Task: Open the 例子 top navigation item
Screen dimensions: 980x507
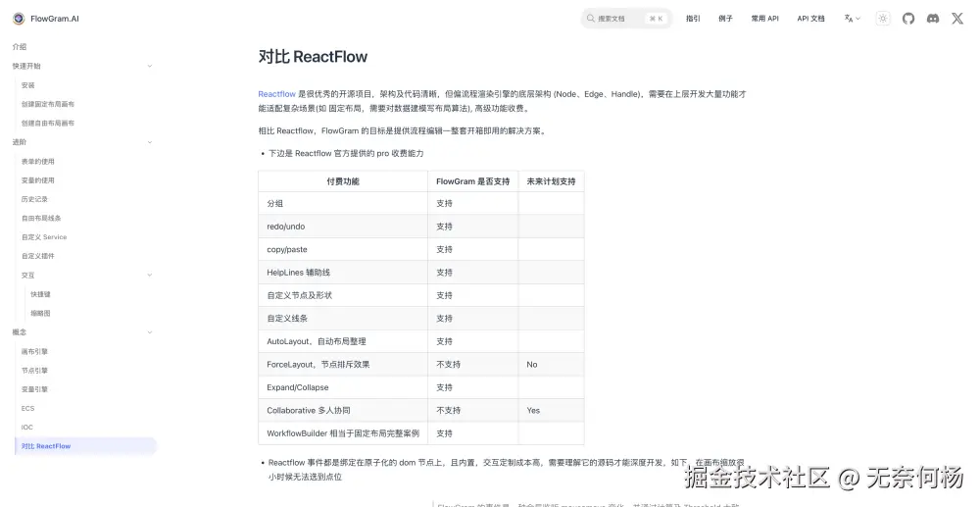Action: pos(725,19)
